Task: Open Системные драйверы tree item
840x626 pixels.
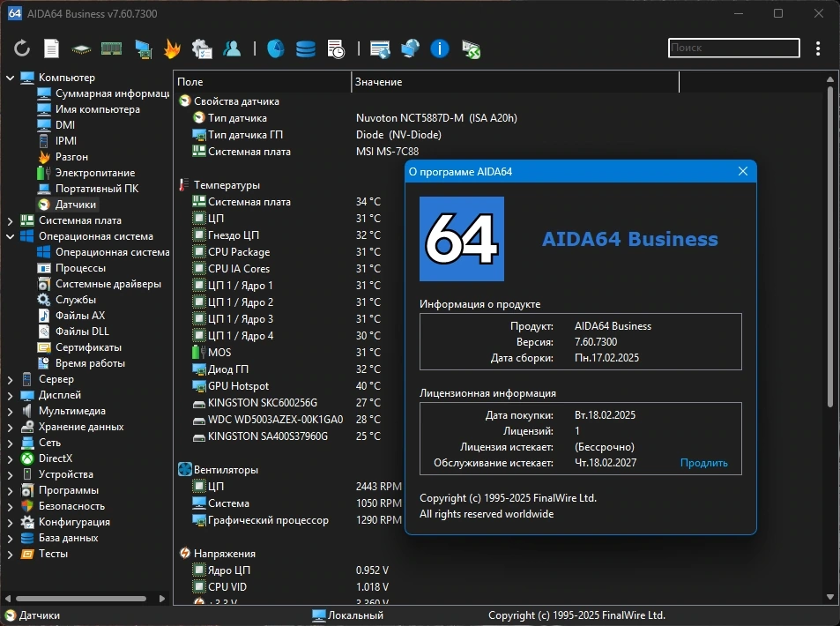Action: point(99,284)
